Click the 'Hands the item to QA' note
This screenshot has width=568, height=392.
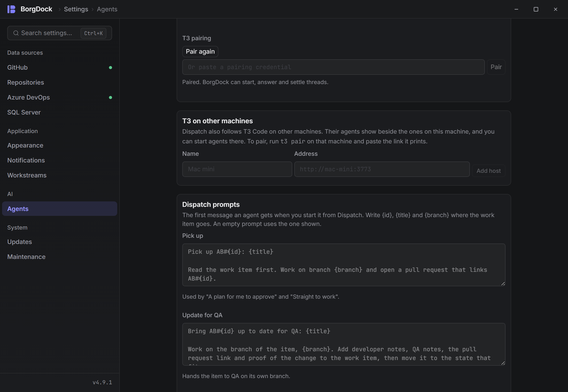tap(236, 376)
